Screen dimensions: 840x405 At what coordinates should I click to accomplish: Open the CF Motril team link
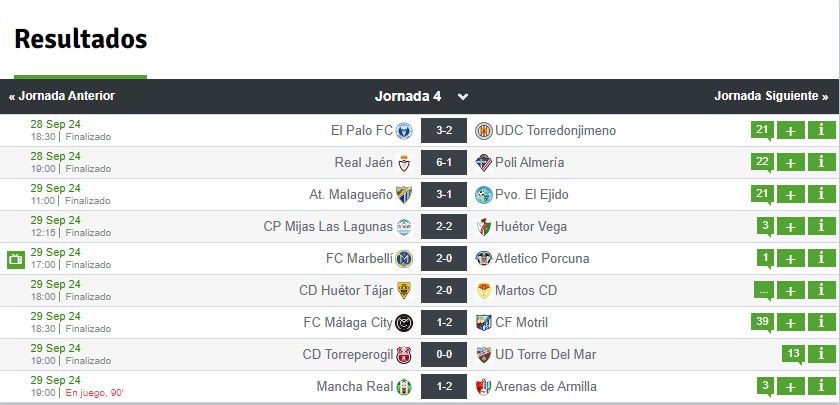pos(521,322)
